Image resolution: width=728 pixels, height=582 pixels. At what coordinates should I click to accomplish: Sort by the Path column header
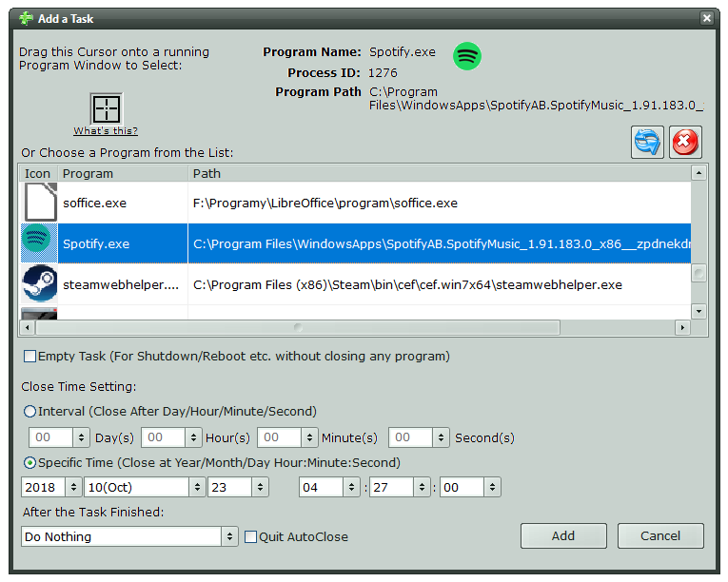click(x=440, y=174)
